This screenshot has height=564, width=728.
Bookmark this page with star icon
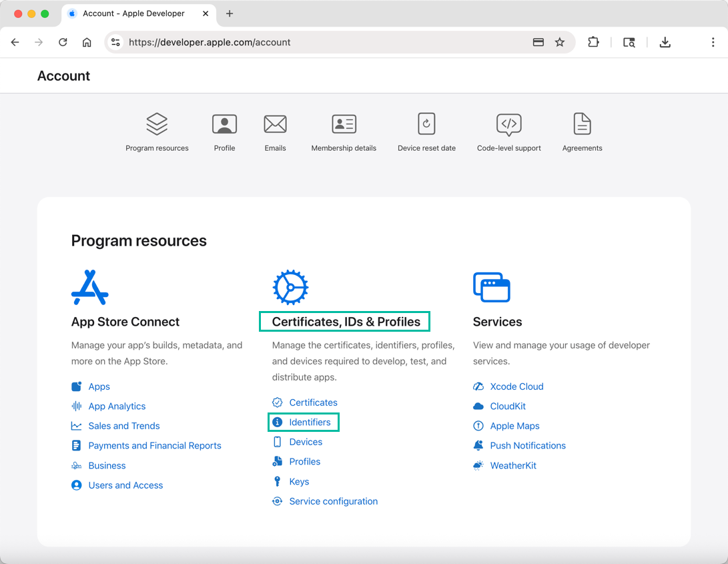click(560, 42)
